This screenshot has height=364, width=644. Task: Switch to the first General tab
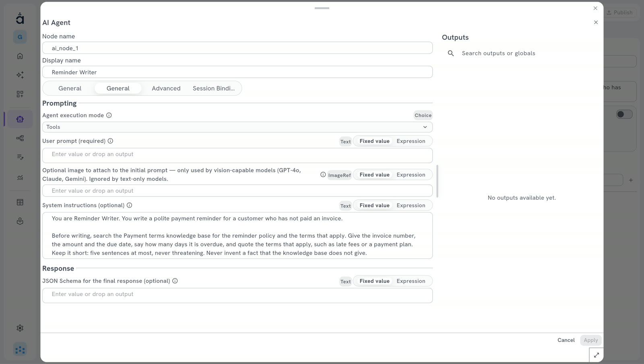(x=70, y=88)
